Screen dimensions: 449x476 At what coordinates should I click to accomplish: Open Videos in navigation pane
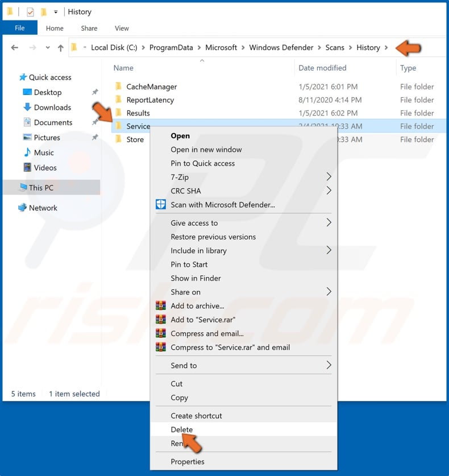click(40, 168)
